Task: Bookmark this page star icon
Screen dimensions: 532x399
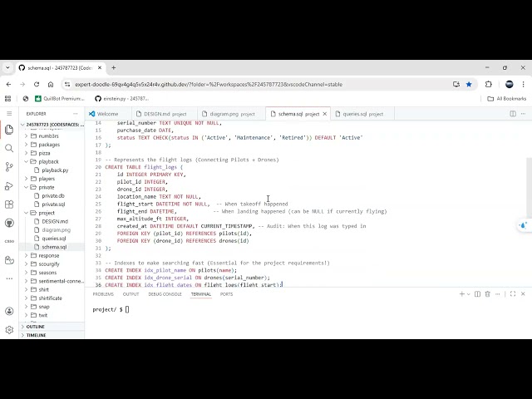Action: tap(469, 84)
